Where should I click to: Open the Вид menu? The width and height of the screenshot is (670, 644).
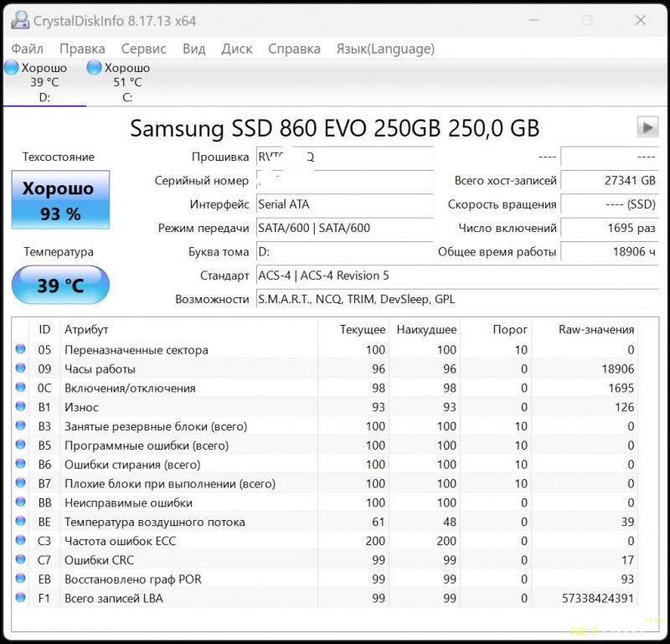tap(194, 49)
